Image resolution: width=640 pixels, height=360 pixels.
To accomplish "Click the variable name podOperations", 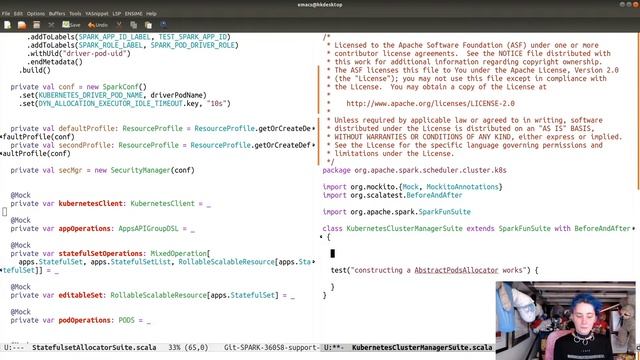I will point(84,320).
